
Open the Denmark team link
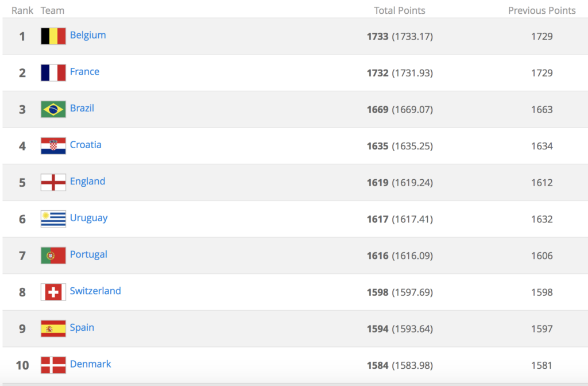(90, 364)
